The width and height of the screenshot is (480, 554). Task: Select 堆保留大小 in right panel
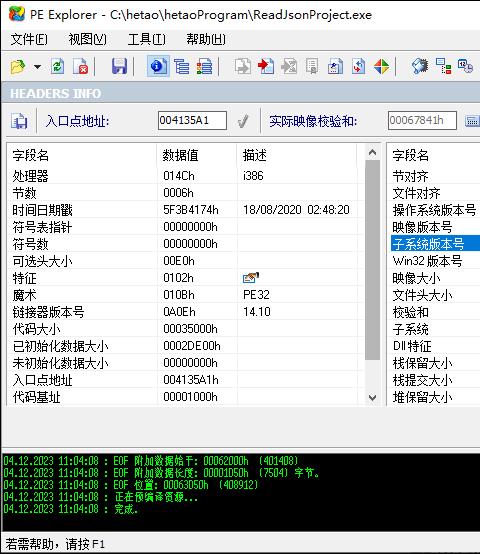pos(422,397)
